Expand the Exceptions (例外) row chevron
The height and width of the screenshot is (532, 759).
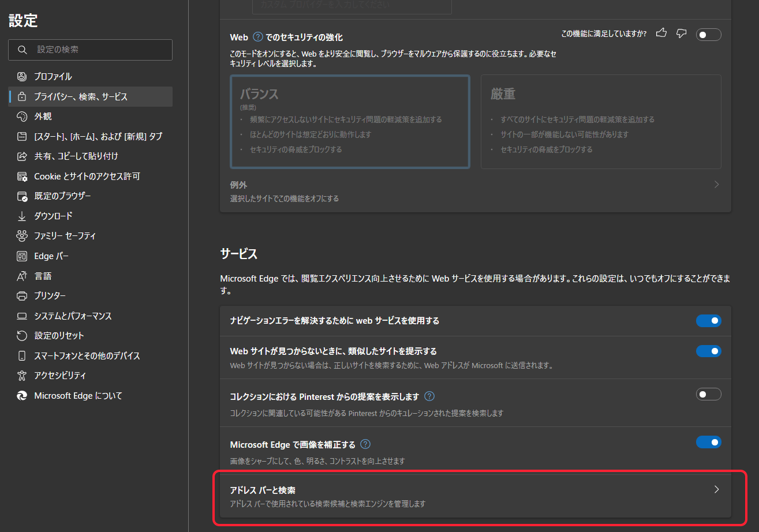[x=716, y=185]
